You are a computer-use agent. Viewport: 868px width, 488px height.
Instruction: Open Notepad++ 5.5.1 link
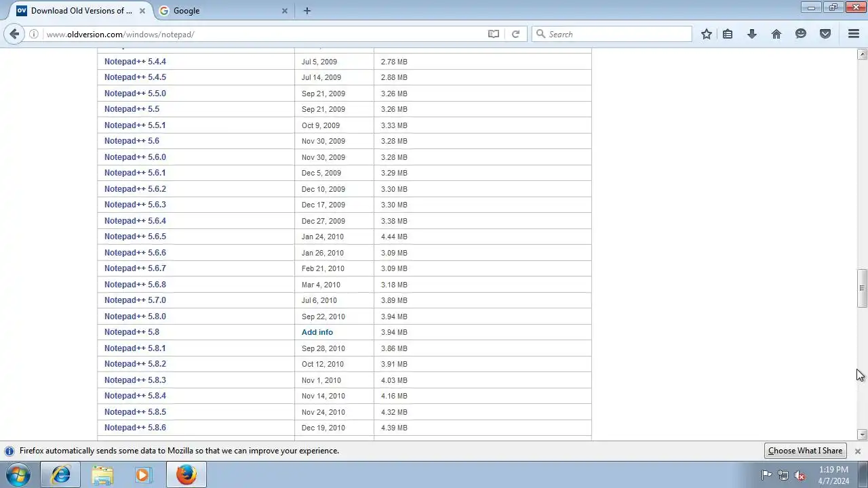(135, 125)
